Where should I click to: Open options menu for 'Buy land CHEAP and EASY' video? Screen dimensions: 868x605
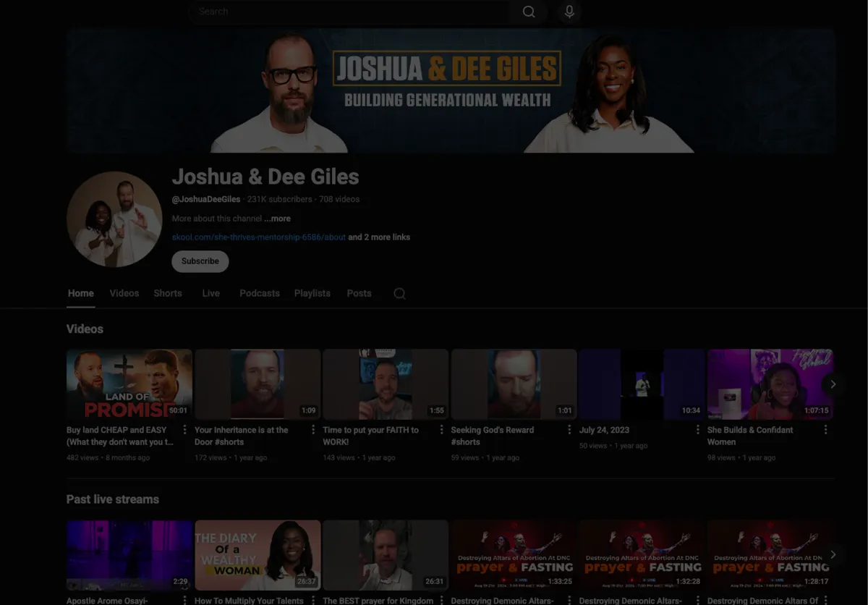tap(185, 430)
